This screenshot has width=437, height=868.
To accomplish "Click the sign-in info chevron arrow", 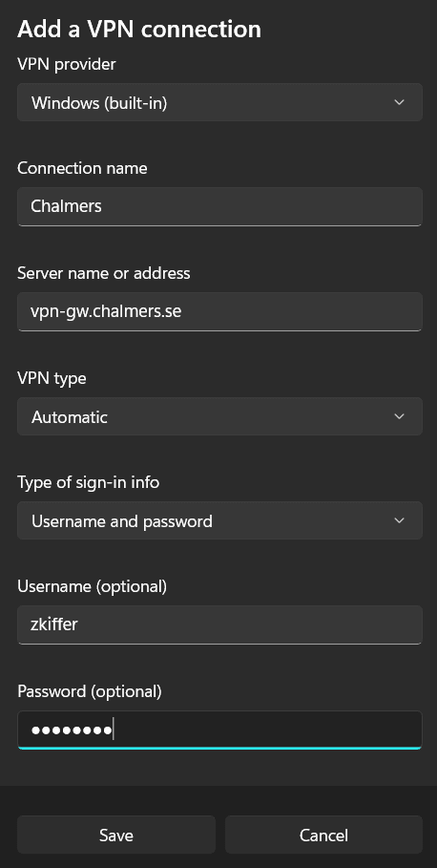I will [399, 520].
